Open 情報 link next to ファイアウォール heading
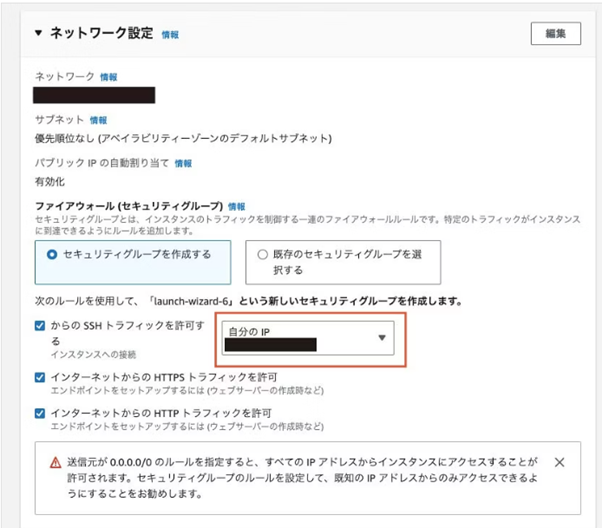The image size is (602, 528). point(236,206)
